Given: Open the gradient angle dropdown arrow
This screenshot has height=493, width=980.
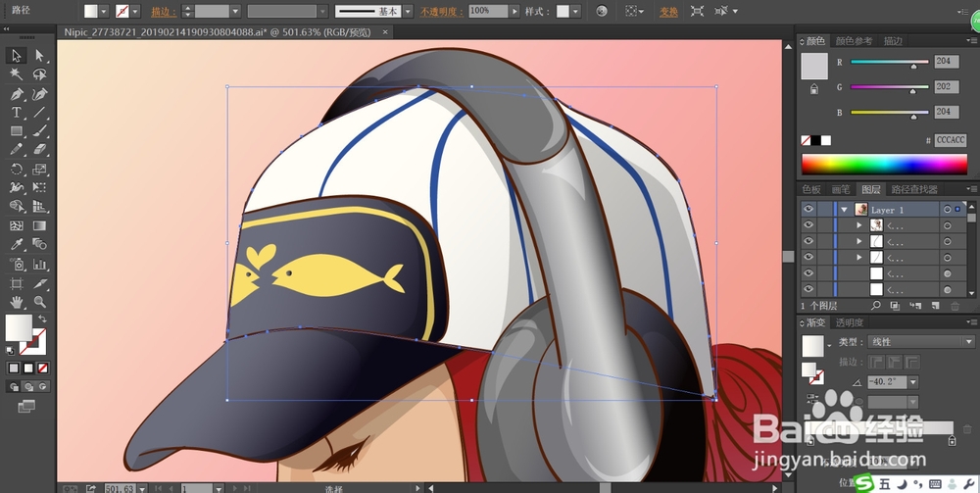Looking at the screenshot, I should (913, 382).
